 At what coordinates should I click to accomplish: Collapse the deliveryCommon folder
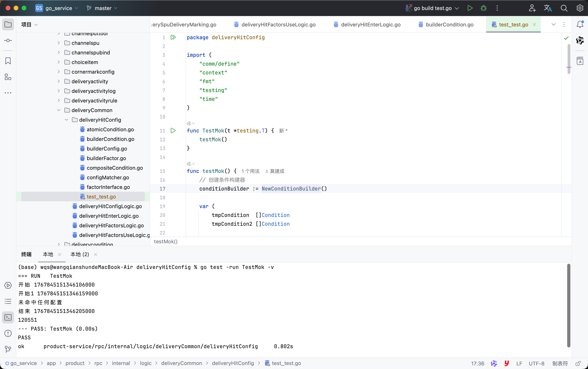(x=59, y=110)
